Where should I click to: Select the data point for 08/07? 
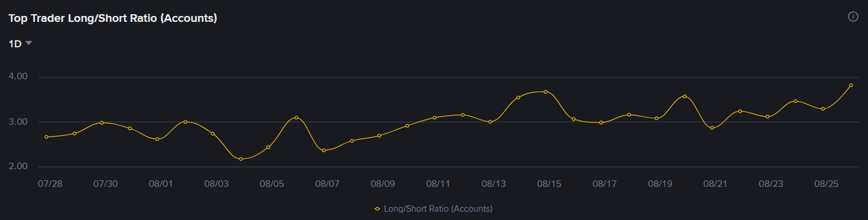(x=324, y=150)
